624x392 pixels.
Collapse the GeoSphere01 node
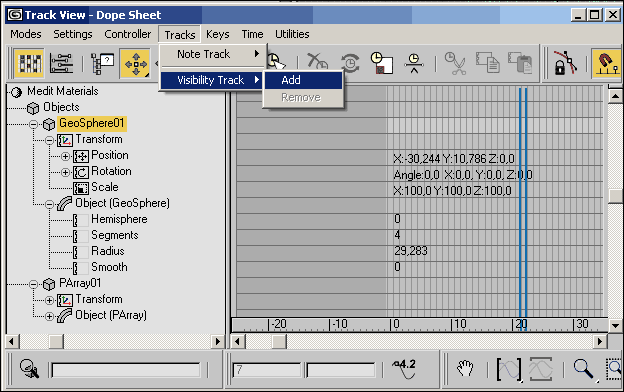(x=34, y=125)
